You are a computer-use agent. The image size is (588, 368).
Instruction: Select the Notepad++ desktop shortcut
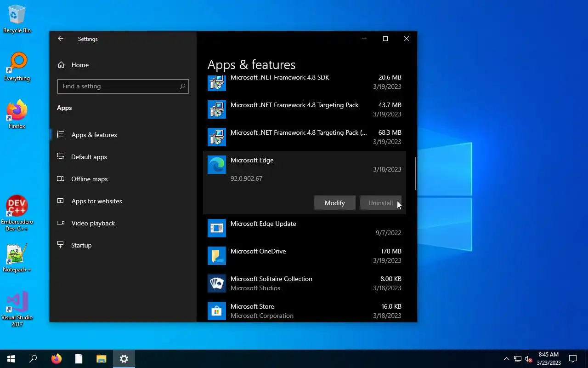(x=17, y=258)
